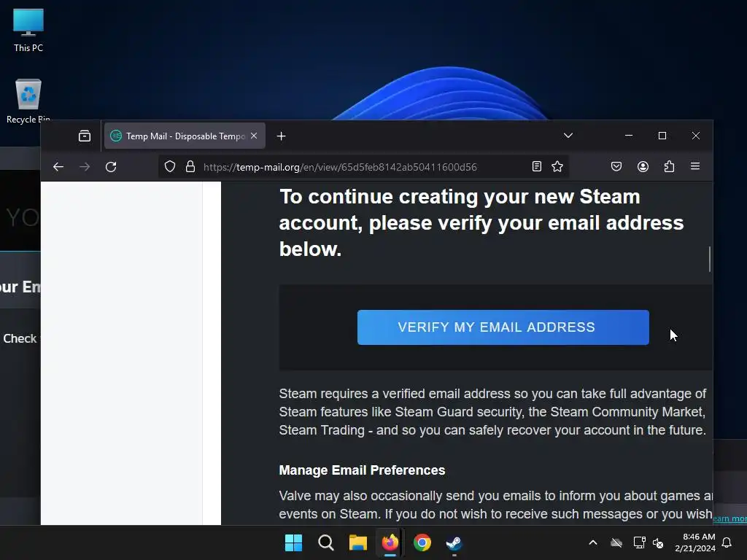The height and width of the screenshot is (560, 747).
Task: Click the OneDrive cloud tray icon
Action: (x=616, y=542)
